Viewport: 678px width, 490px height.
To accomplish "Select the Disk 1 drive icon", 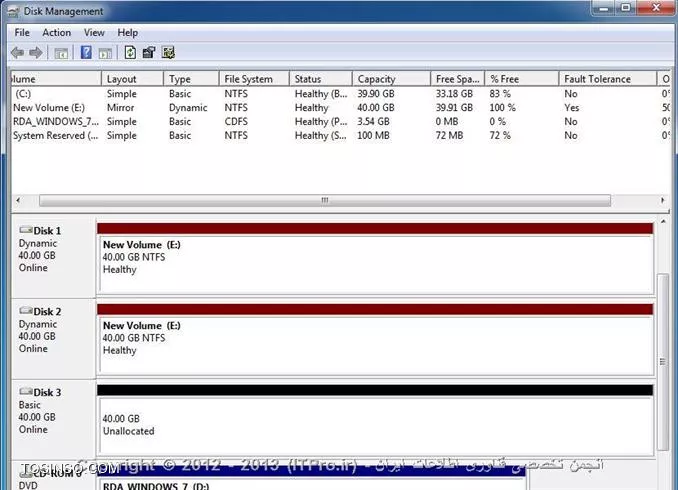I will (x=26, y=230).
